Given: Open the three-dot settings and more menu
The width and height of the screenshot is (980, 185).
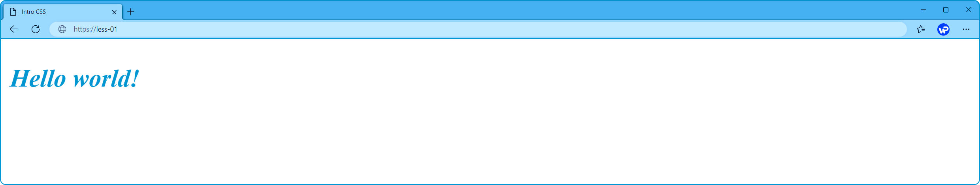Looking at the screenshot, I should [966, 29].
